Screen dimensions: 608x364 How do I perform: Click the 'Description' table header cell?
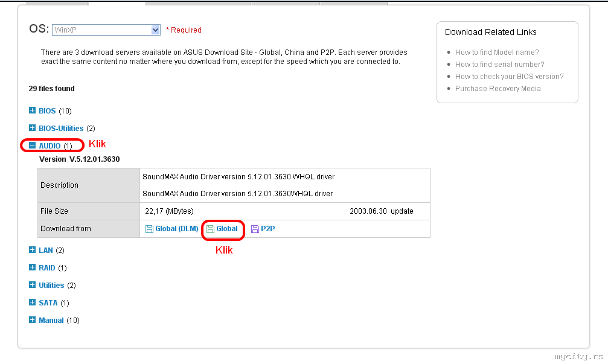click(89, 185)
